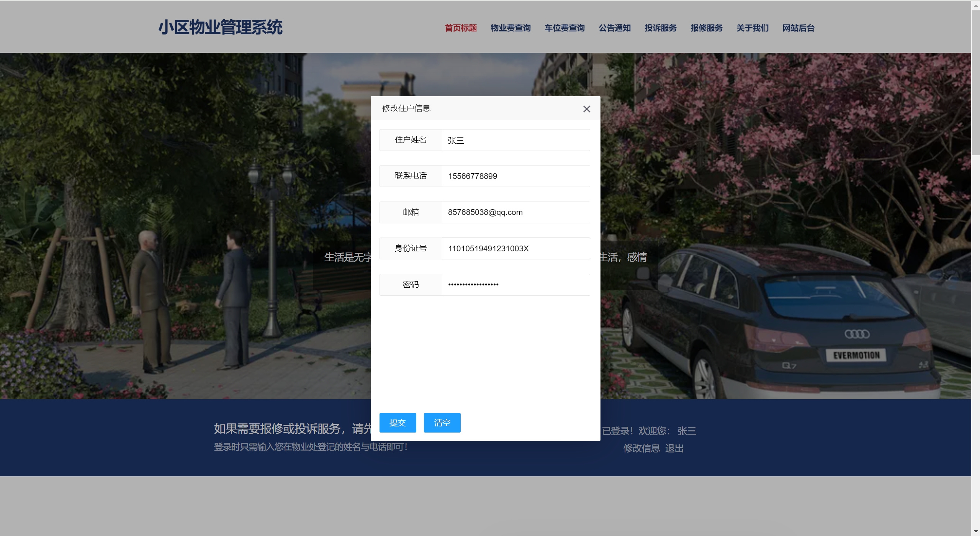Open the 公告通知 menu item

(x=615, y=28)
